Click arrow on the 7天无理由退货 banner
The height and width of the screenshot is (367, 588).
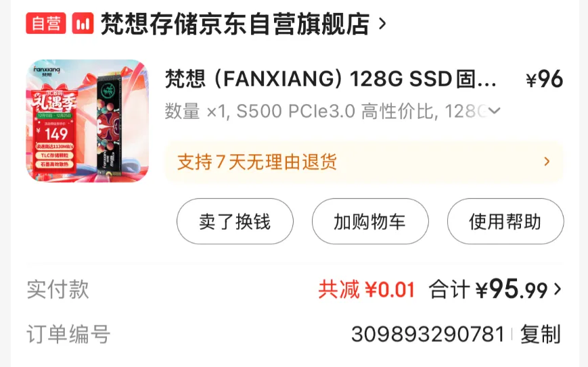[x=547, y=162]
